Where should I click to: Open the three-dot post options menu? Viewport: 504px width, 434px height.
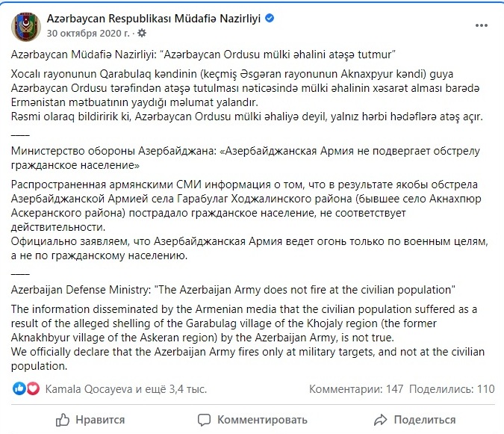[481, 25]
